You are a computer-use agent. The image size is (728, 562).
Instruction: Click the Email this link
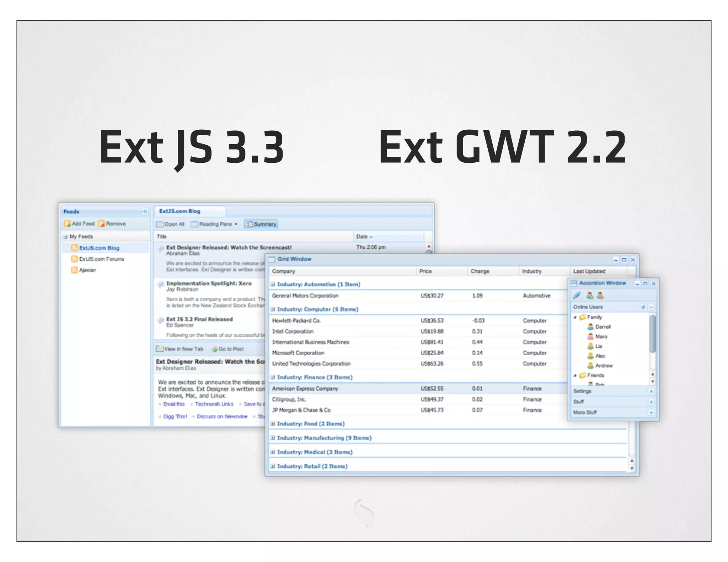click(174, 404)
